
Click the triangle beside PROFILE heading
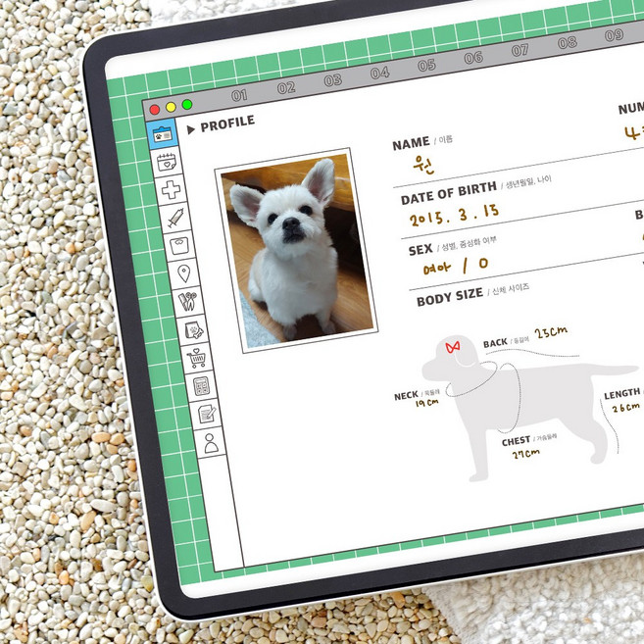(x=190, y=129)
